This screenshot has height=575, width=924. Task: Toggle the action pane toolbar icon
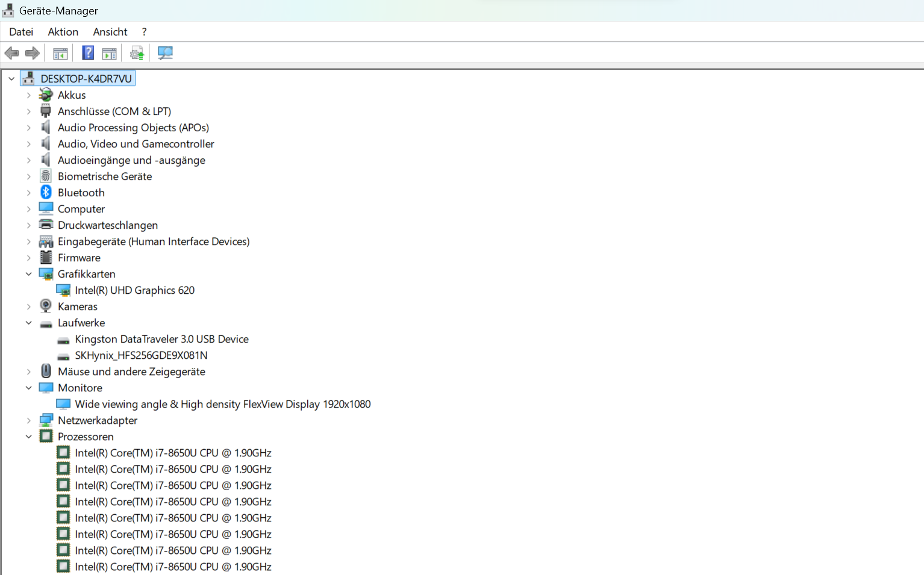pyautogui.click(x=109, y=54)
